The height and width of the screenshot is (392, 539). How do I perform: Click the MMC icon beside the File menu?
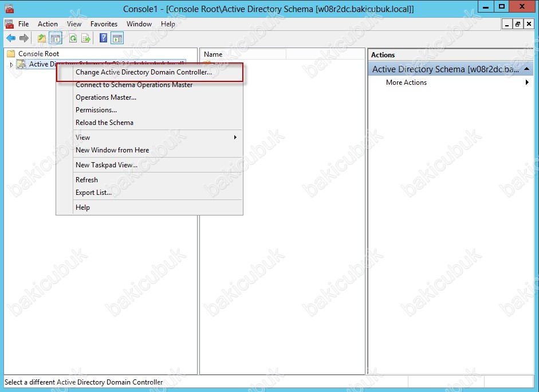9,23
